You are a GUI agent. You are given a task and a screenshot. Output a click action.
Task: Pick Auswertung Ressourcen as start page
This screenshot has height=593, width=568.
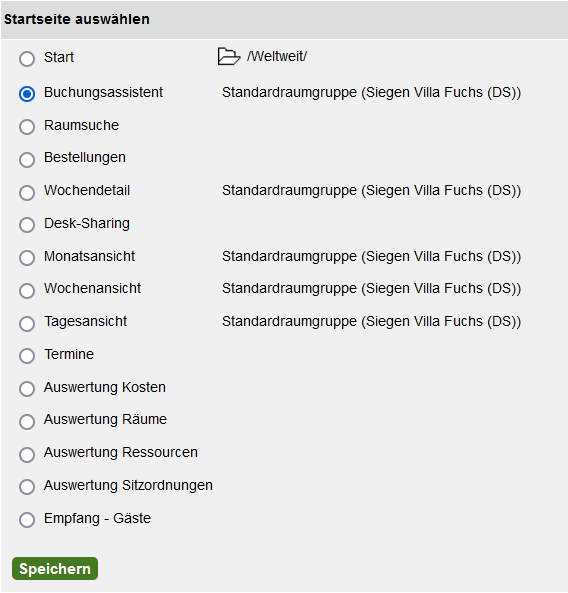point(27,454)
